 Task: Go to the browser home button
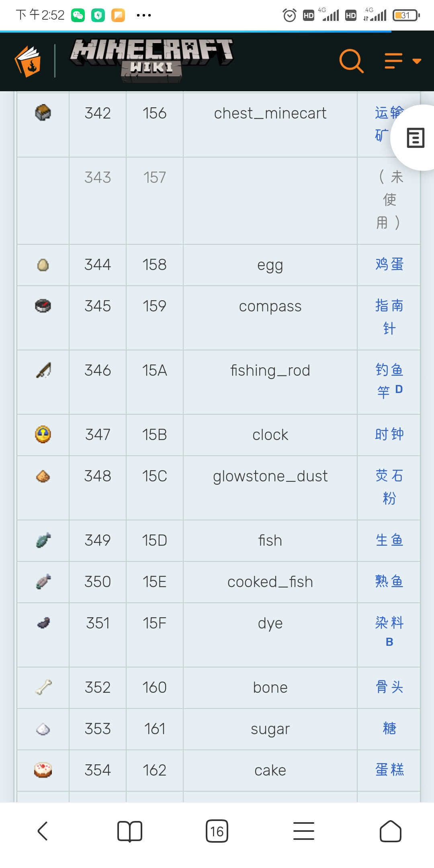tap(390, 831)
